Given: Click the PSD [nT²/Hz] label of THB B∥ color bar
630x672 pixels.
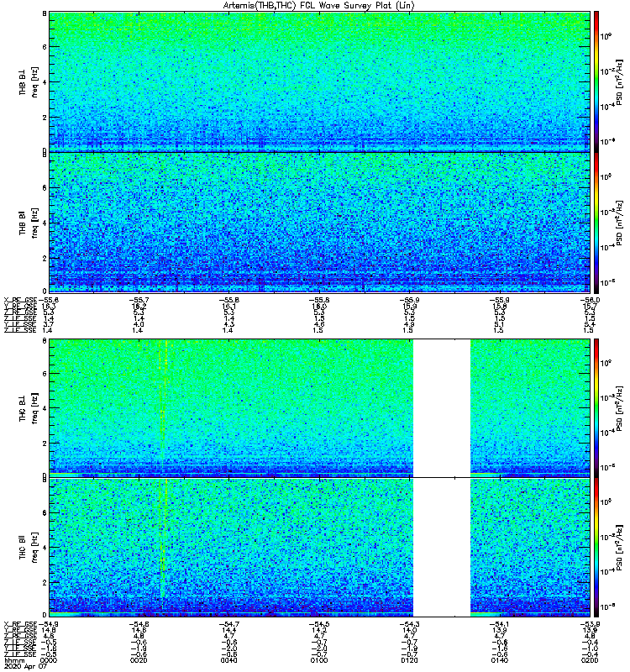Looking at the screenshot, I should coord(620,223).
